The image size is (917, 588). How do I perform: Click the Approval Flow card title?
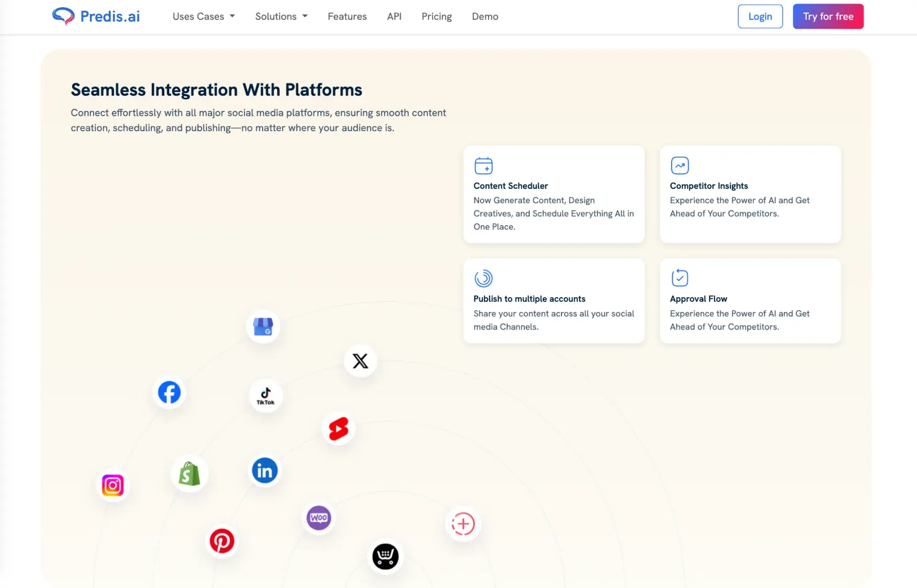tap(698, 299)
